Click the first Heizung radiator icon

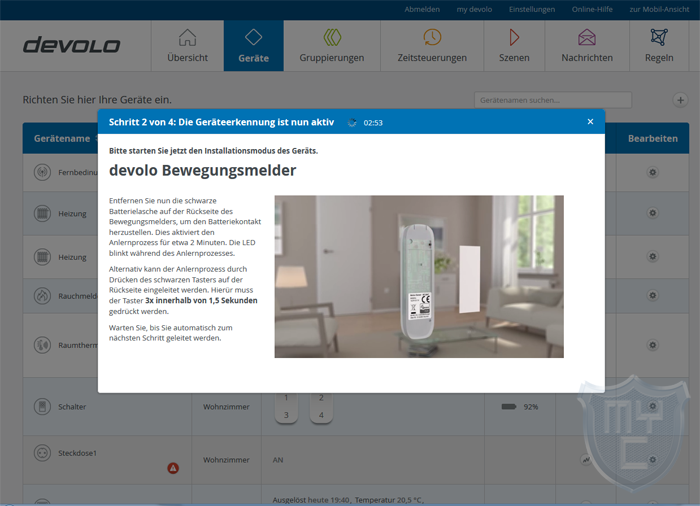coord(42,213)
